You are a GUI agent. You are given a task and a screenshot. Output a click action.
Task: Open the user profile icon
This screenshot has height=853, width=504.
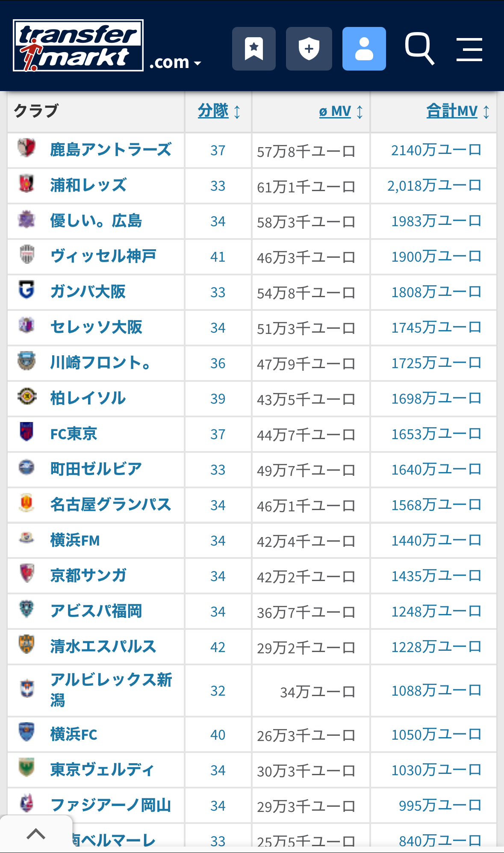tap(364, 49)
